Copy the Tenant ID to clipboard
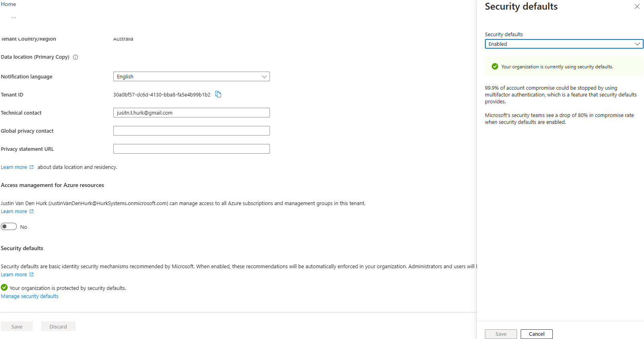The image size is (644, 339). click(x=218, y=94)
